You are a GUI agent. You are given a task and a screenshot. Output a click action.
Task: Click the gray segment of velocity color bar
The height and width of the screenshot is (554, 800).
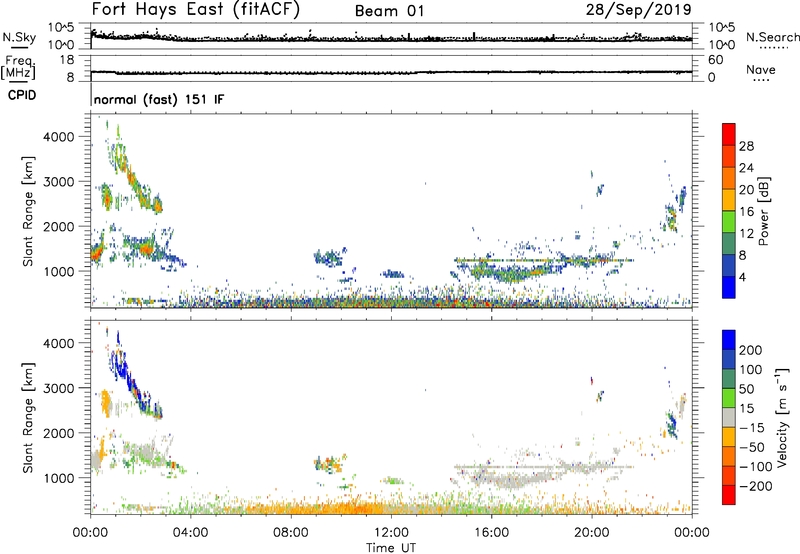pos(729,417)
